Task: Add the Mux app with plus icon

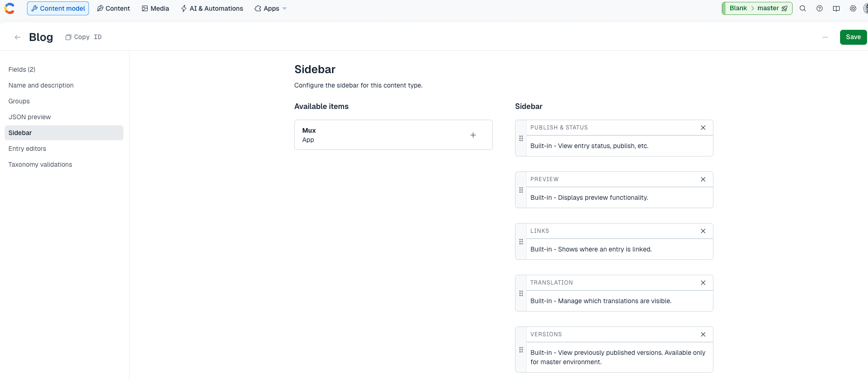Action: click(473, 135)
